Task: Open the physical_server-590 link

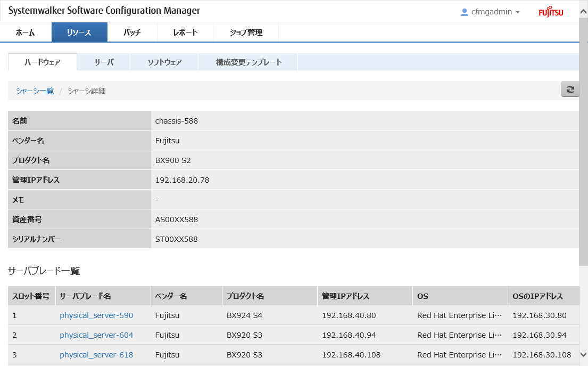Action: click(96, 315)
